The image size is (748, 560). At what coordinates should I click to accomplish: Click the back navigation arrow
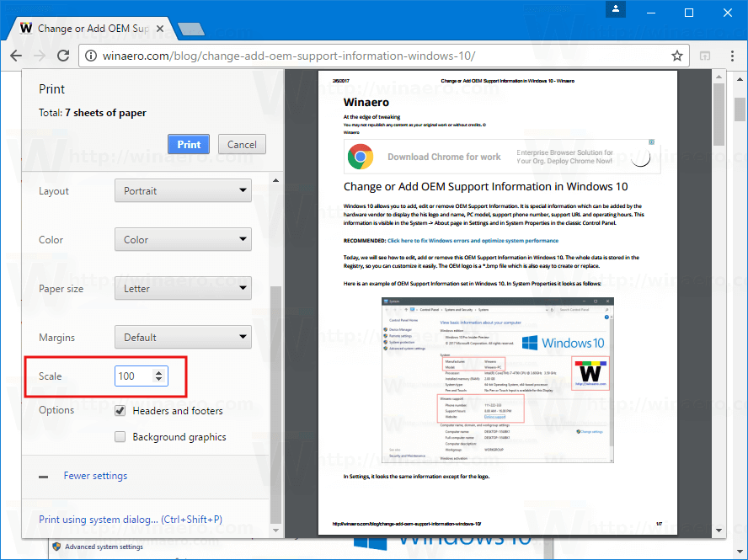[15, 56]
